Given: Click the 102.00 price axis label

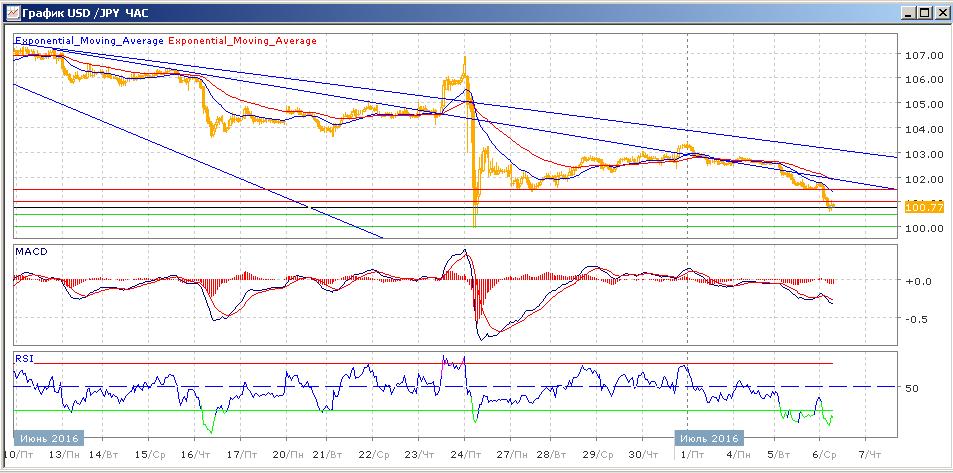Looking at the screenshot, I should [x=924, y=179].
